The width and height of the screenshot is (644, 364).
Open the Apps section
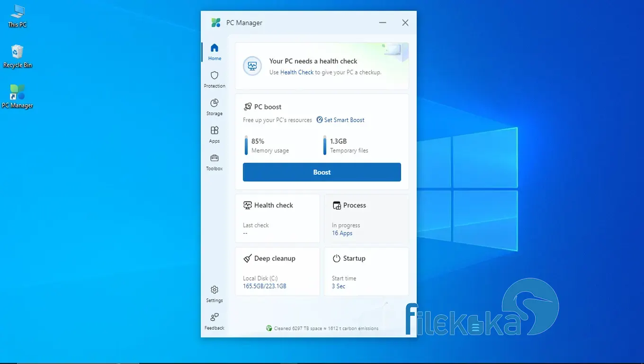215,135
